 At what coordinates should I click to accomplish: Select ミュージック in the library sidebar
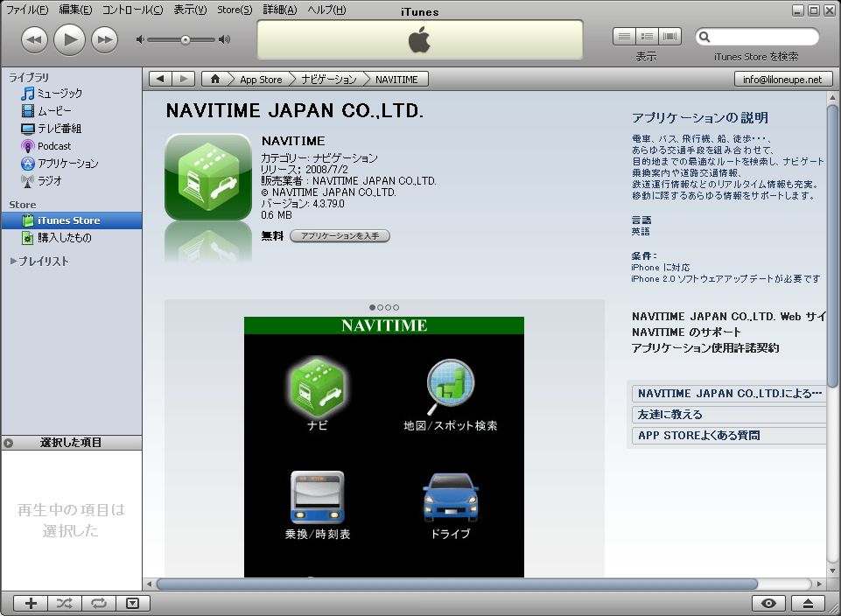pyautogui.click(x=60, y=94)
